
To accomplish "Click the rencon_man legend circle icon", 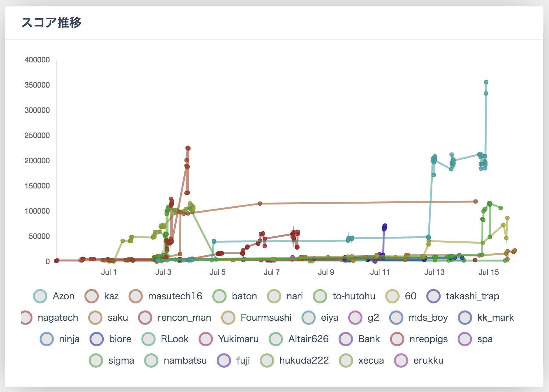I will click(x=145, y=318).
